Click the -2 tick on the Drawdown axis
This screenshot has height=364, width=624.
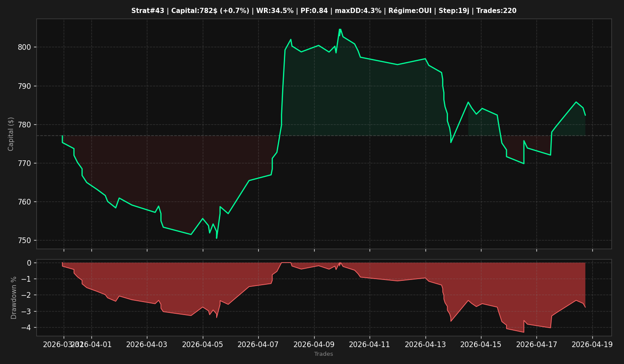click(x=27, y=295)
